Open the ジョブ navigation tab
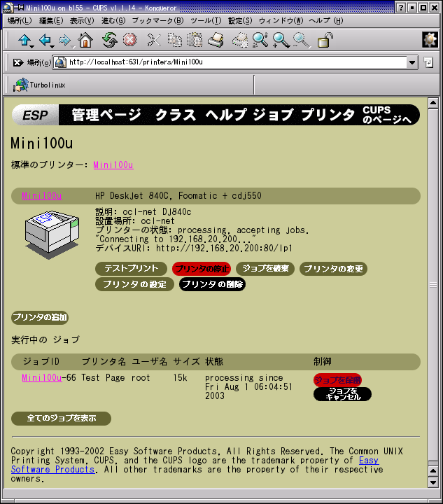Viewport: 443px width, 504px height. [x=273, y=115]
